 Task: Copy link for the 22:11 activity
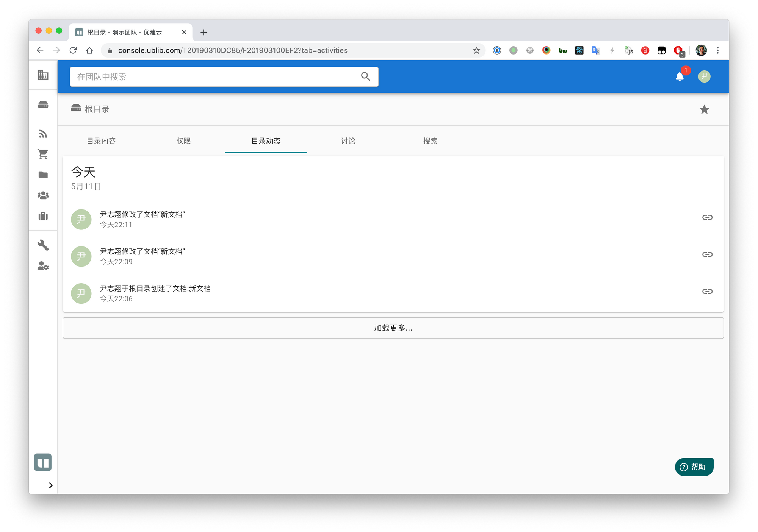(x=707, y=217)
